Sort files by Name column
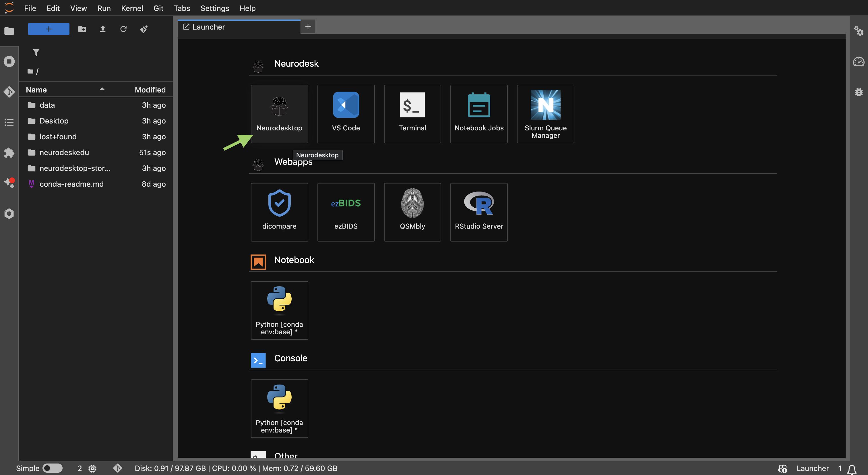 65,90
